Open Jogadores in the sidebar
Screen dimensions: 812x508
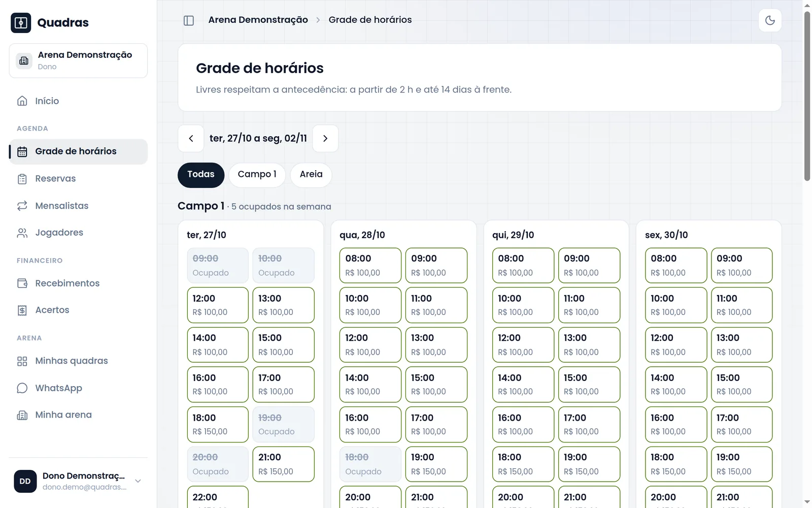point(78,233)
